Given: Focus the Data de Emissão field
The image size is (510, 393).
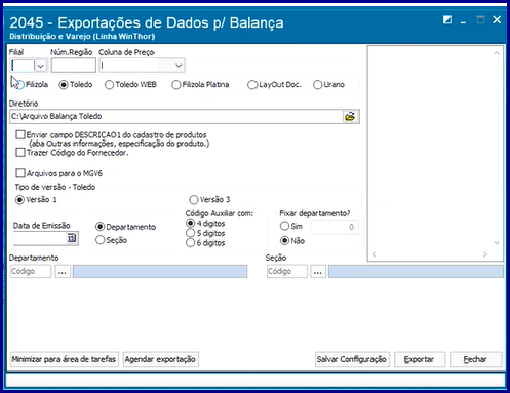Looking at the screenshot, I should click(40, 238).
